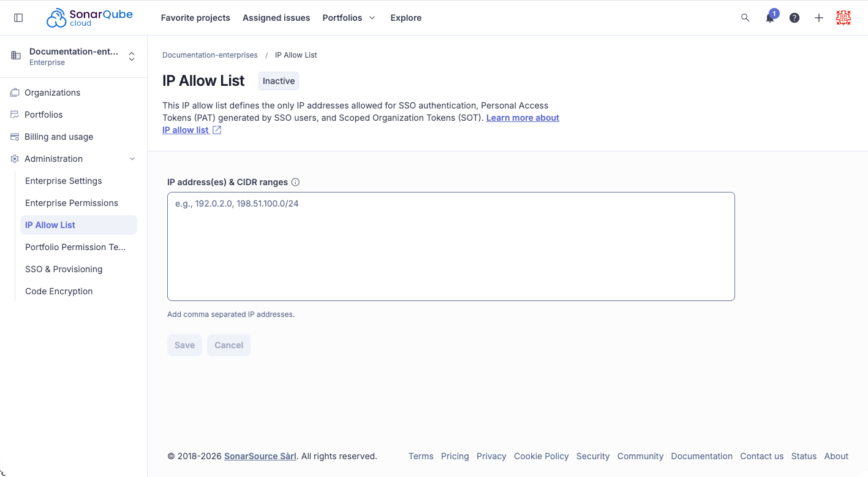The width and height of the screenshot is (868, 477).
Task: Open the Explore menu item
Action: coord(406,18)
